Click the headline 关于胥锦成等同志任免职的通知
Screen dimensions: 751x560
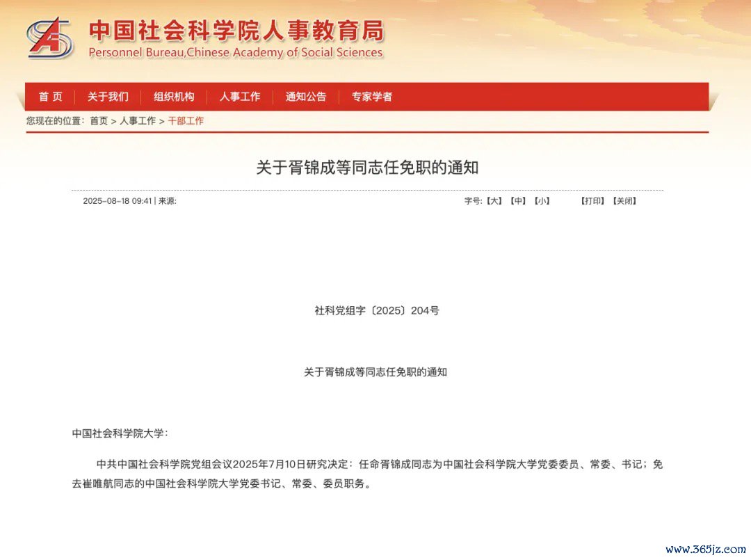[x=367, y=168]
